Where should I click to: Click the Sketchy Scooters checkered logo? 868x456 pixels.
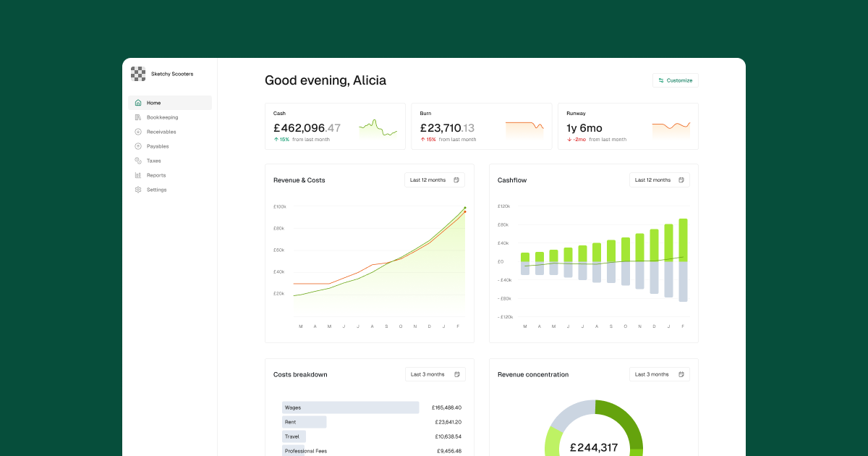[138, 73]
